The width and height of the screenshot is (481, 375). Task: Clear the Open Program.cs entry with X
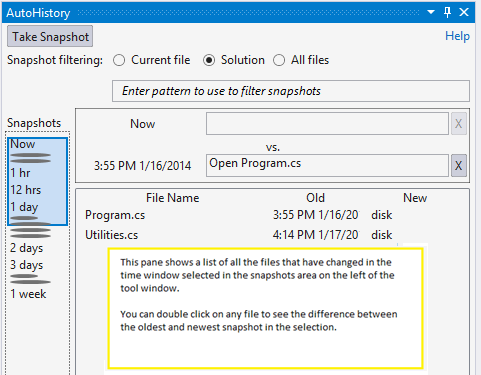pos(458,165)
